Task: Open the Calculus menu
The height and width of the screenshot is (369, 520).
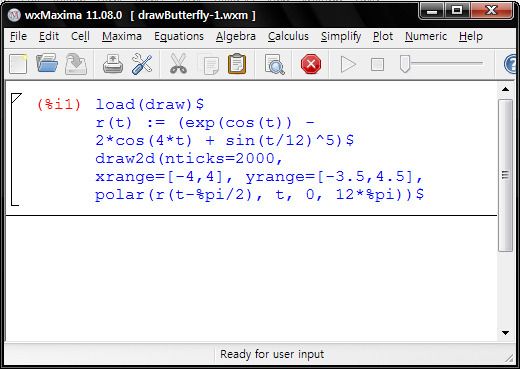Action: pos(288,36)
